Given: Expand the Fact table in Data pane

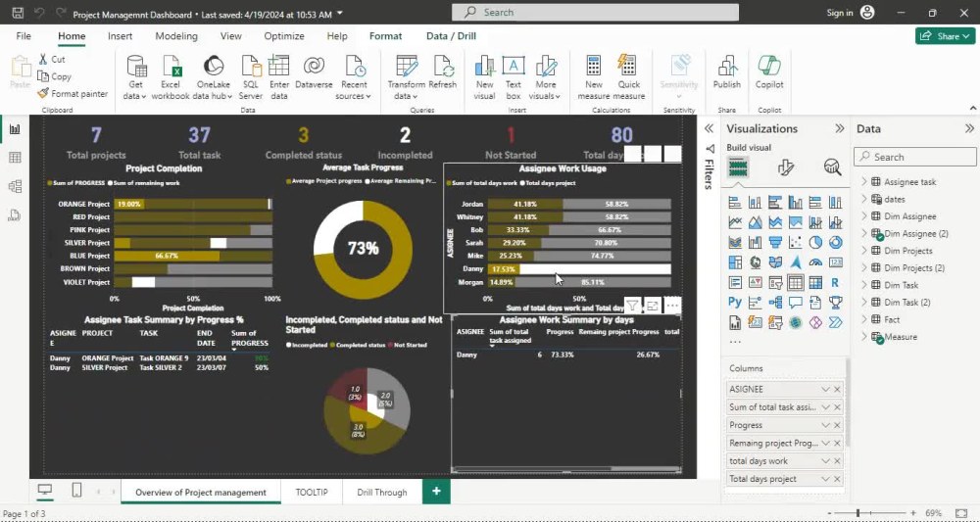Looking at the screenshot, I should tap(864, 319).
